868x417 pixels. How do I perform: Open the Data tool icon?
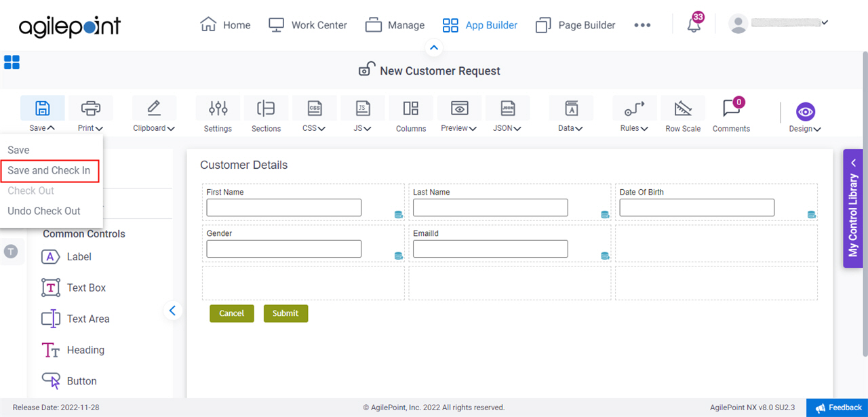click(571, 108)
